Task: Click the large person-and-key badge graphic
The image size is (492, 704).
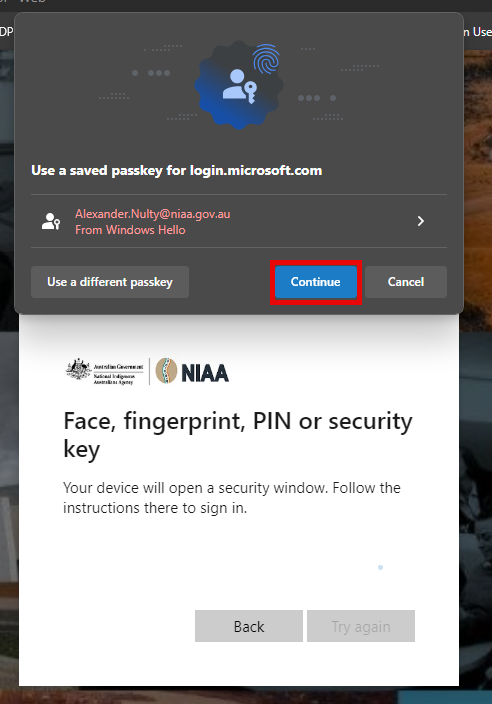Action: pyautogui.click(x=239, y=85)
